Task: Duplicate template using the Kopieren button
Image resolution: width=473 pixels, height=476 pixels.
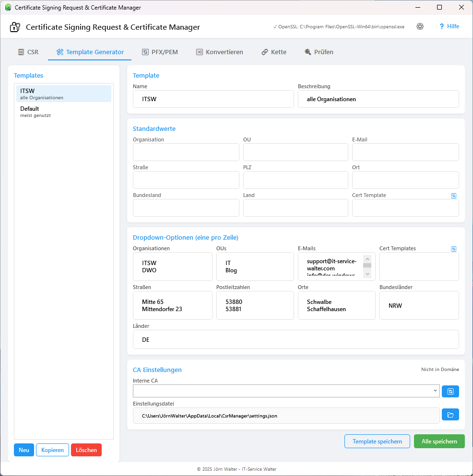Action: pyautogui.click(x=52, y=450)
